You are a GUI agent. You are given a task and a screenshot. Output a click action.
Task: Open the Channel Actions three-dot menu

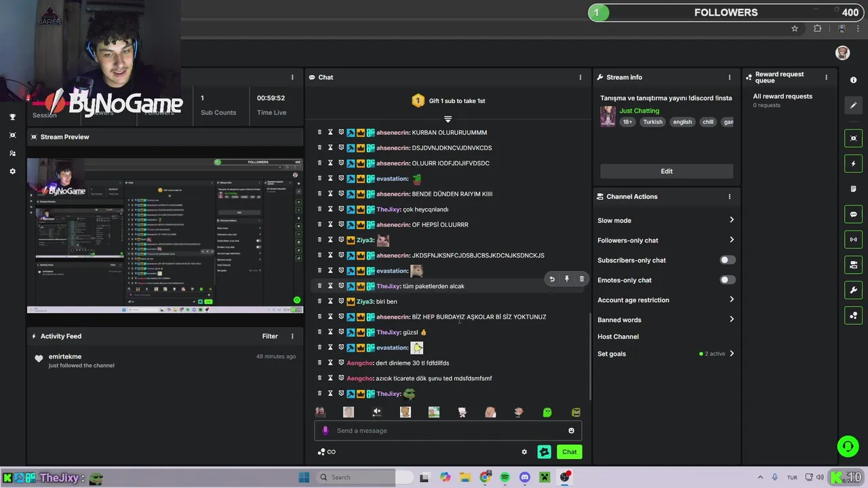[730, 197]
